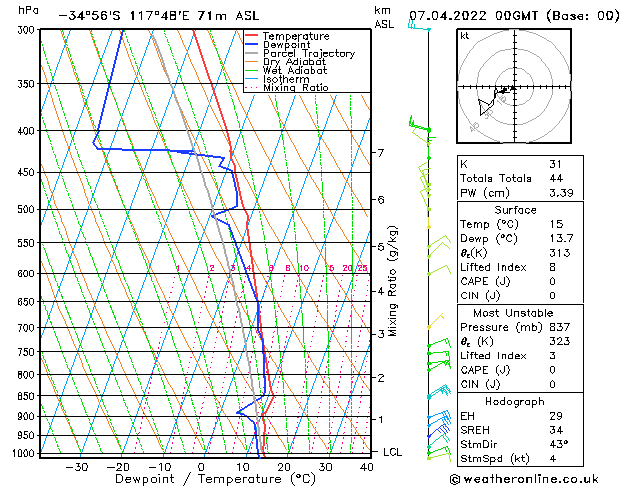
Task: Click the '-30' temperature axis label
Action: (x=77, y=467)
